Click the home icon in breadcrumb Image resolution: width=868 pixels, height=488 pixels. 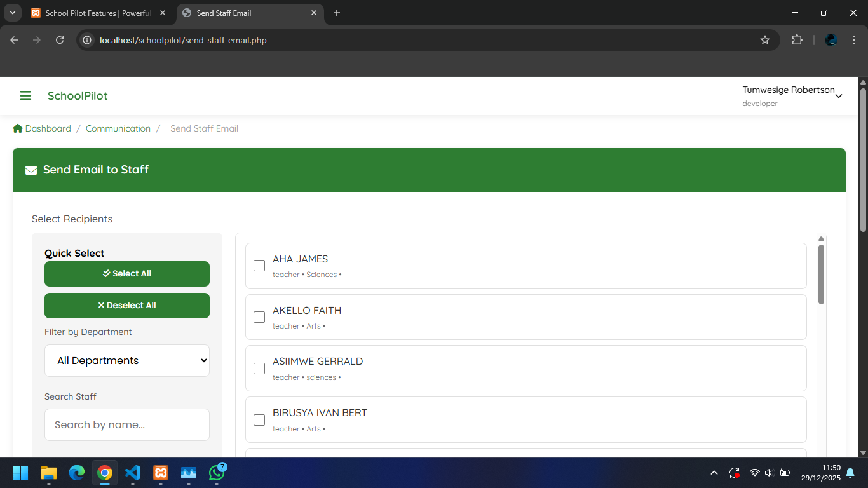[18, 128]
